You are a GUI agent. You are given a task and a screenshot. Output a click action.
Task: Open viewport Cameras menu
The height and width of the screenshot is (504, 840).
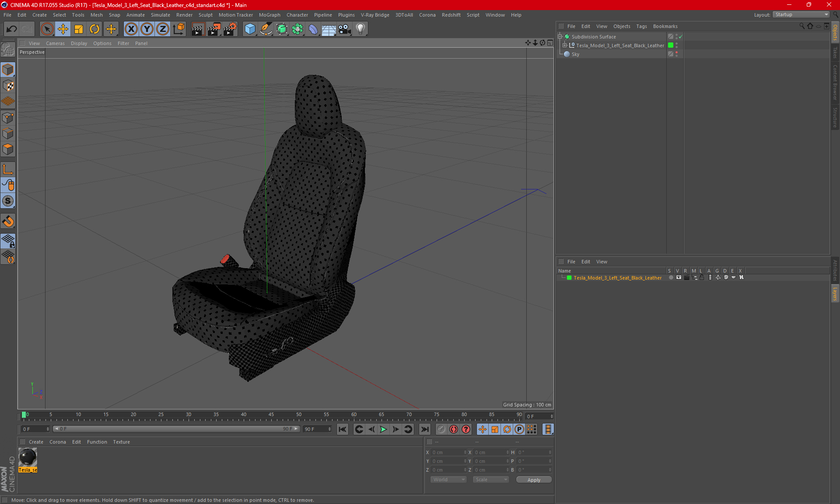click(x=55, y=43)
